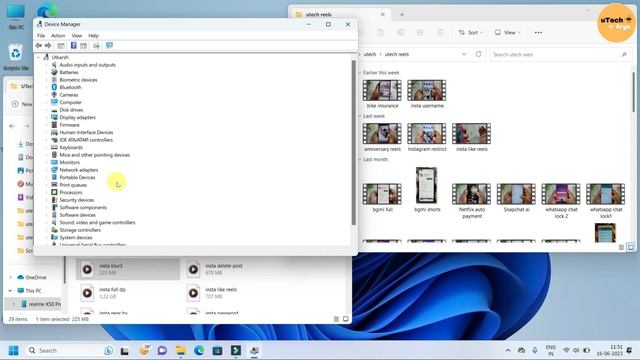Open Chat from the taskbar
Screen dimensions: 640x360
point(162,351)
